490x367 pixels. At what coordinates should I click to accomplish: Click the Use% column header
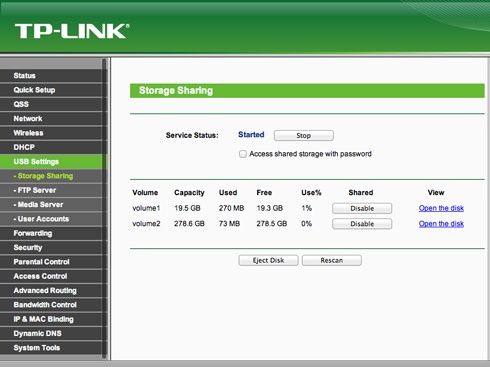[x=311, y=193]
